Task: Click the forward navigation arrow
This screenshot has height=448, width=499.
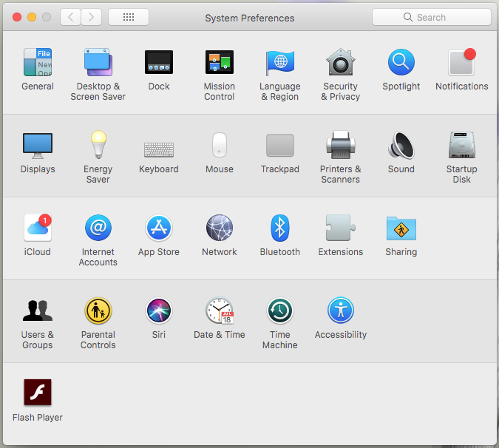Action: coord(91,17)
